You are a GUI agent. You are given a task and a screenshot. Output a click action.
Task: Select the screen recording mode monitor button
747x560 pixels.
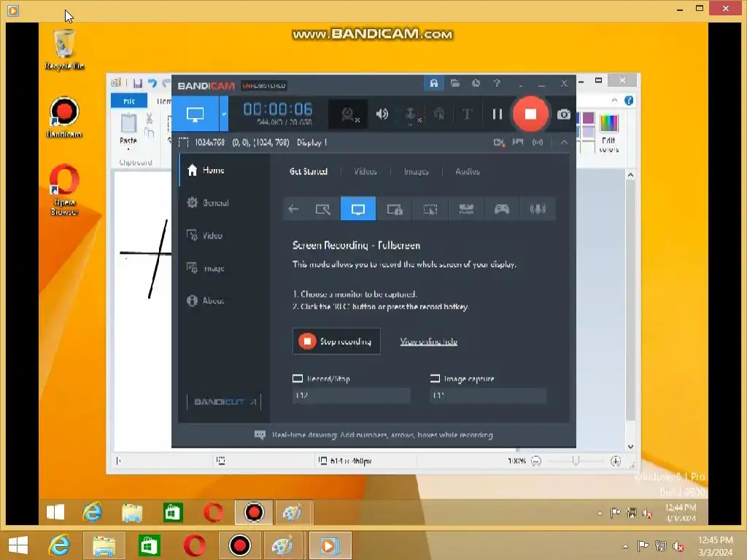(x=196, y=114)
